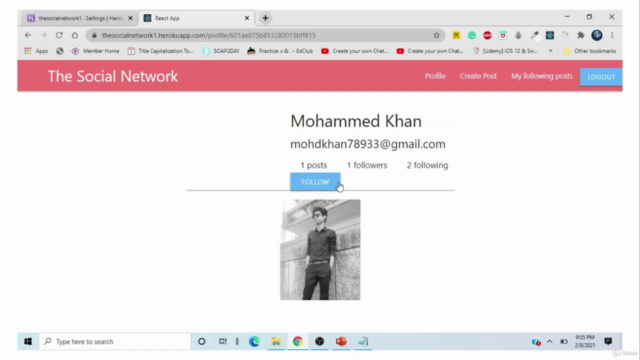This screenshot has width=640, height=360.
Task: Reload the current page
Action: [59, 35]
